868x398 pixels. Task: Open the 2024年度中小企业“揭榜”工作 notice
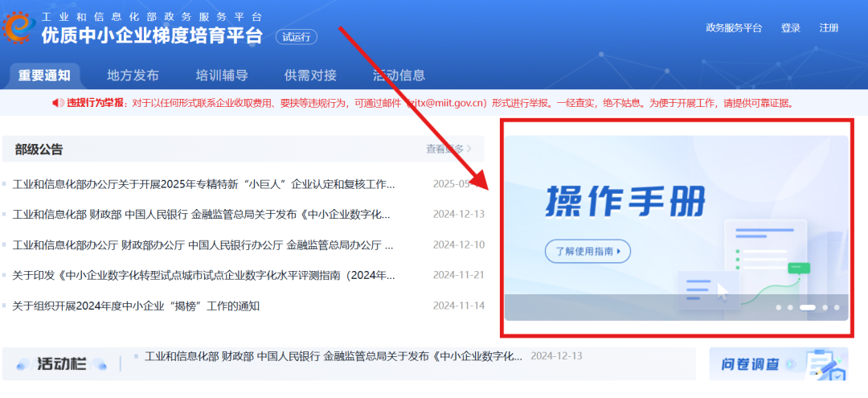[x=136, y=306]
